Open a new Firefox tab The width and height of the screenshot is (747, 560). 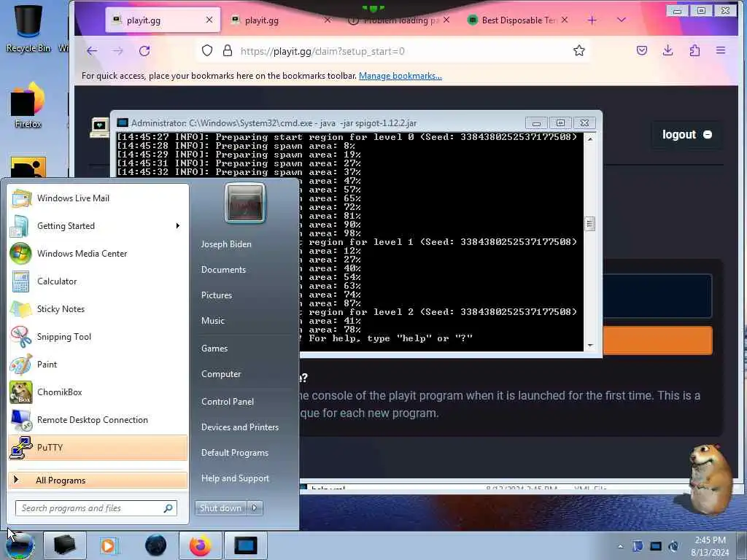(592, 20)
